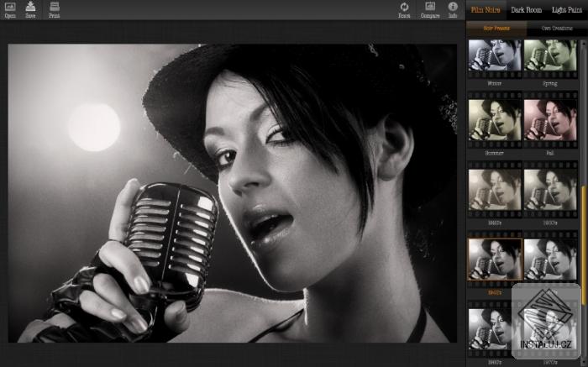This screenshot has height=367, width=588.
Task: Show the Noir Presets list
Action: tap(496, 28)
